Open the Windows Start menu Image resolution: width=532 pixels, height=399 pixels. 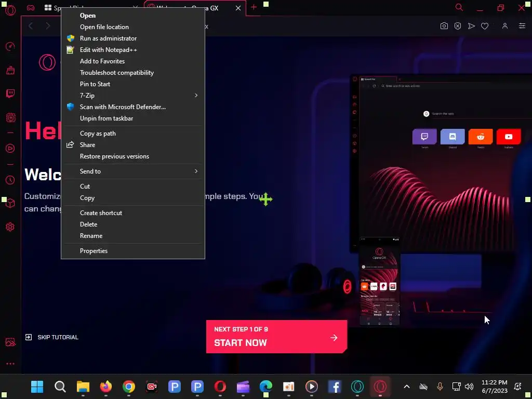click(x=37, y=387)
